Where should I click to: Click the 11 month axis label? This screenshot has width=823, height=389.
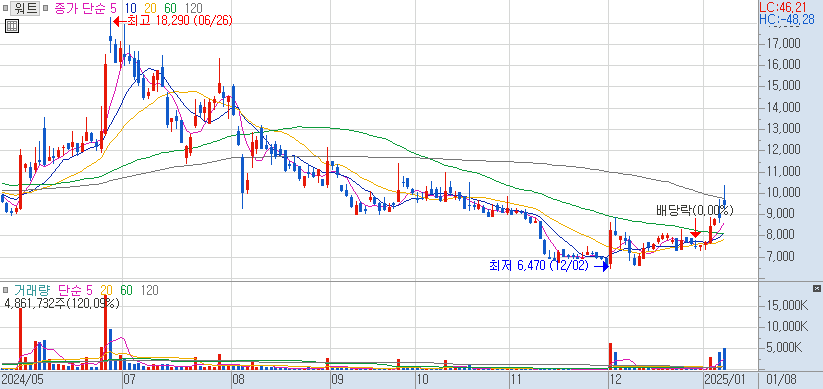coord(516,380)
